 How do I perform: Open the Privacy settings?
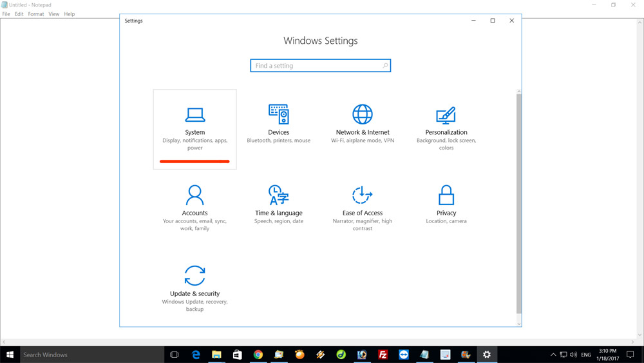[446, 205]
